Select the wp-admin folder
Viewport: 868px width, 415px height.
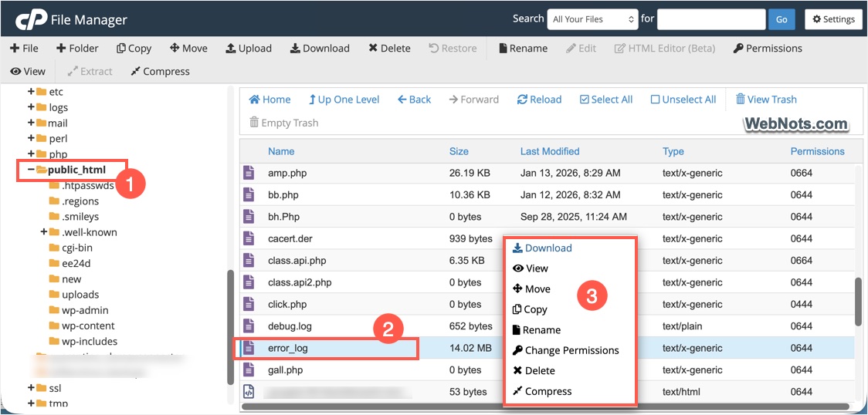[79, 310]
